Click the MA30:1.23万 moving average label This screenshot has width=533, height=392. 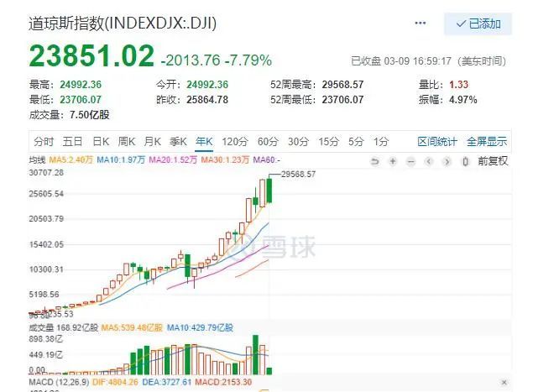(225, 159)
